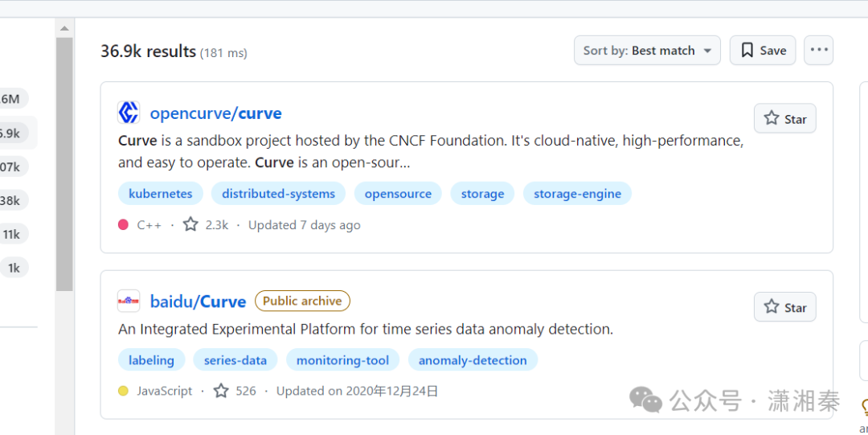Select the 38k count filter in sidebar

tap(11, 200)
